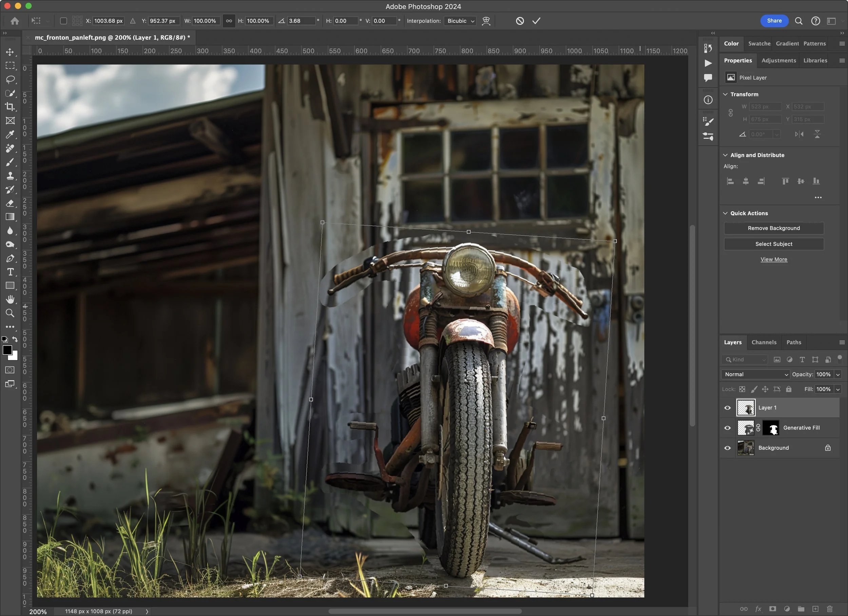This screenshot has width=848, height=616.
Task: Toggle reference point checkbox in options bar
Action: (63, 21)
